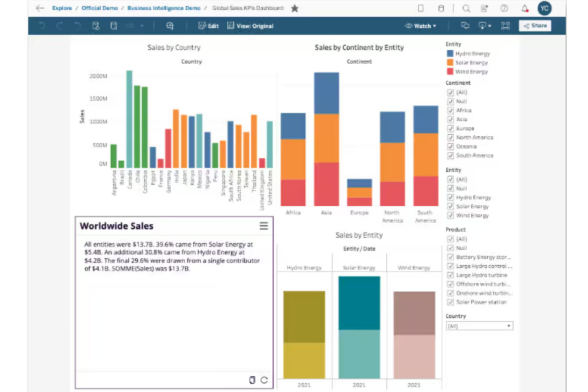The width and height of the screenshot is (588, 392).
Task: Enter full screen mode
Action: point(505,26)
